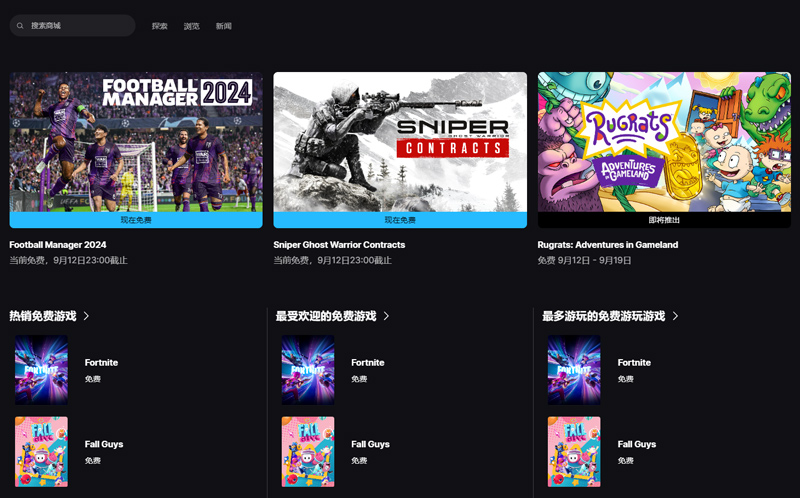This screenshot has width=800, height=498.
Task: Select Fall Guys title in 最多游玩的免费游玩游戏 list
Action: pos(637,444)
